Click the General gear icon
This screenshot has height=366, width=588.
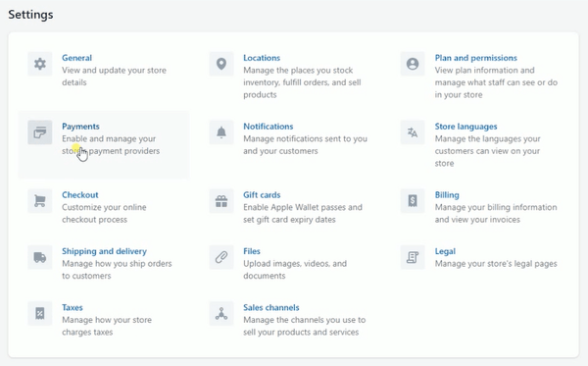coord(40,64)
